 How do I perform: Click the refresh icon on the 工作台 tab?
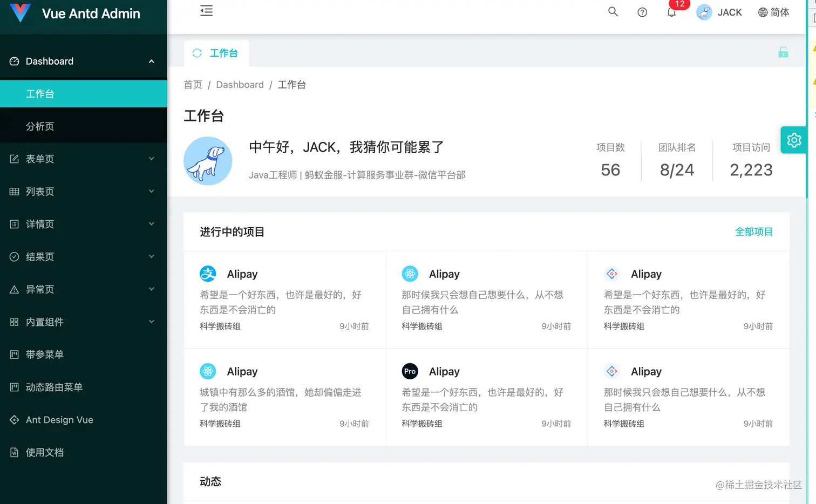point(196,52)
